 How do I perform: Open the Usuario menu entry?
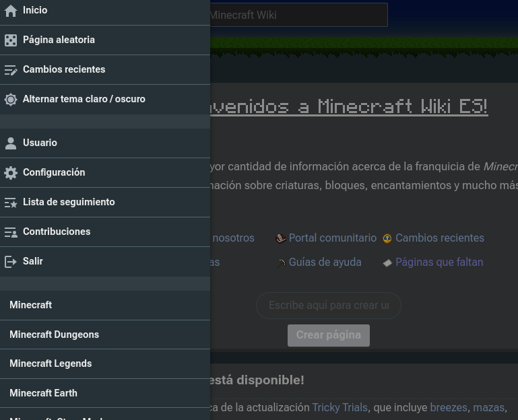105,143
